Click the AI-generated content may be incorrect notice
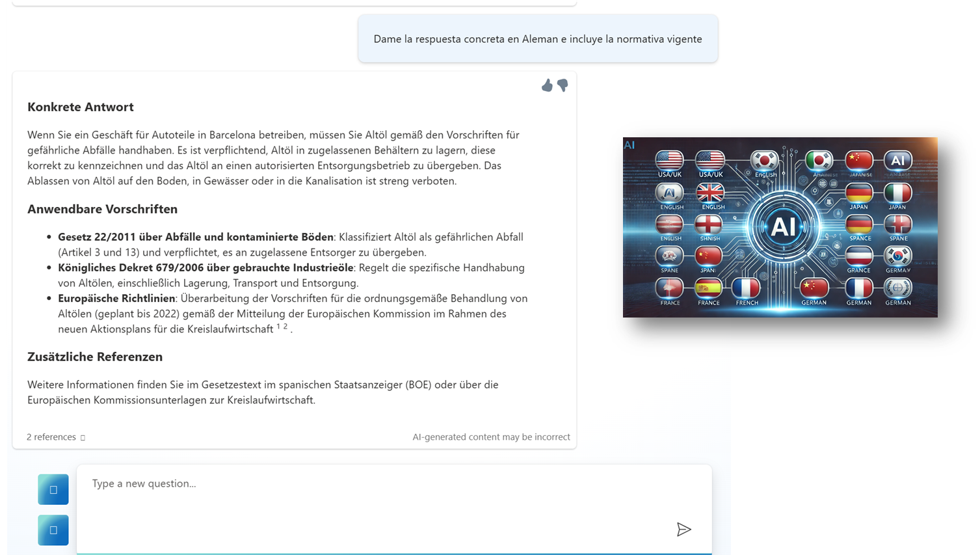 (491, 437)
